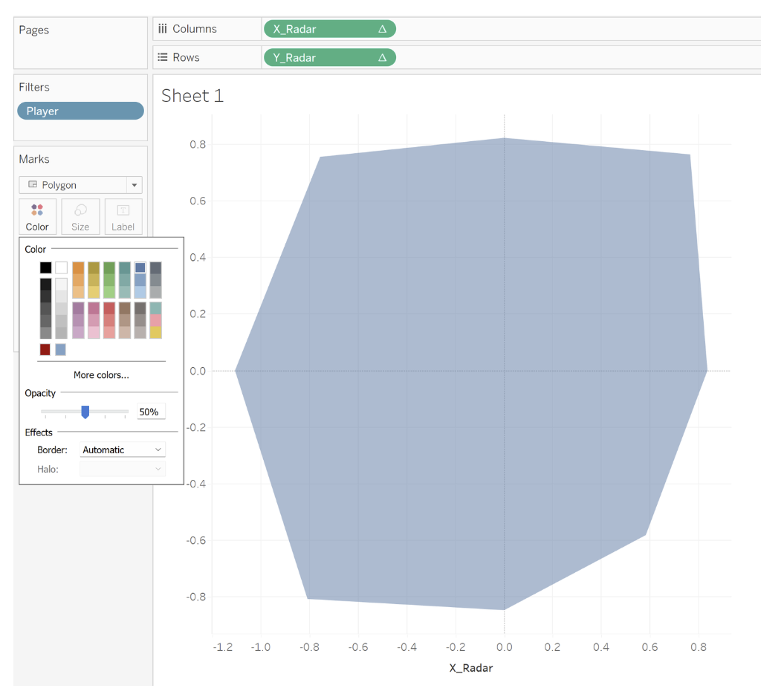Expand the Border Automatic dropdown
This screenshot has width=784, height=694.
[158, 450]
